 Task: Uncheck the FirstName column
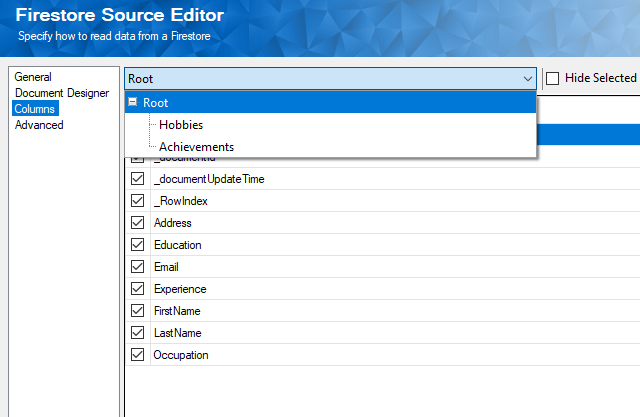click(138, 311)
